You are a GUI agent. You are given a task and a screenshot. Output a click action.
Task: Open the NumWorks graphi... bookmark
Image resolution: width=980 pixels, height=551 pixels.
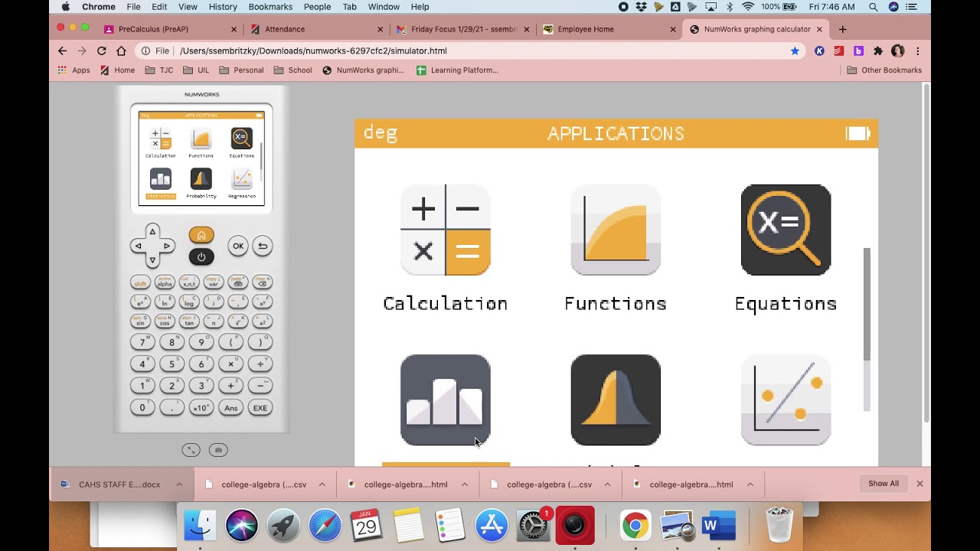point(363,70)
